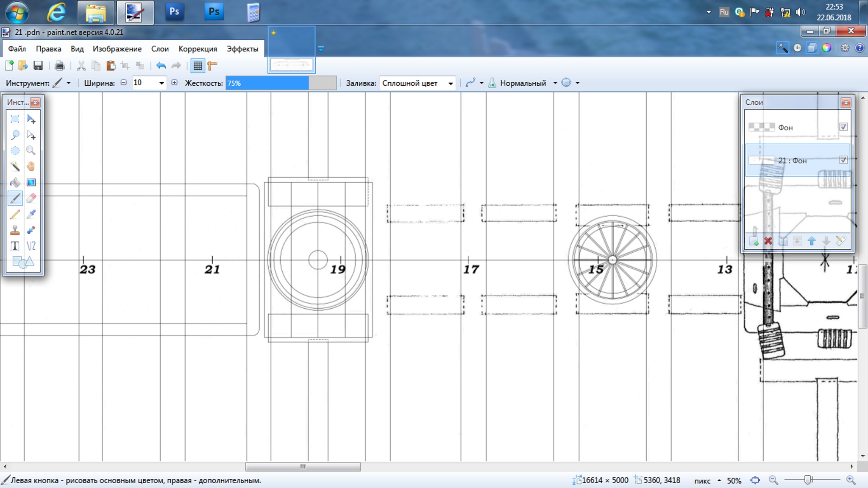The height and width of the screenshot is (488, 868).
Task: Choose the Lasso Select tool
Action: (15, 135)
